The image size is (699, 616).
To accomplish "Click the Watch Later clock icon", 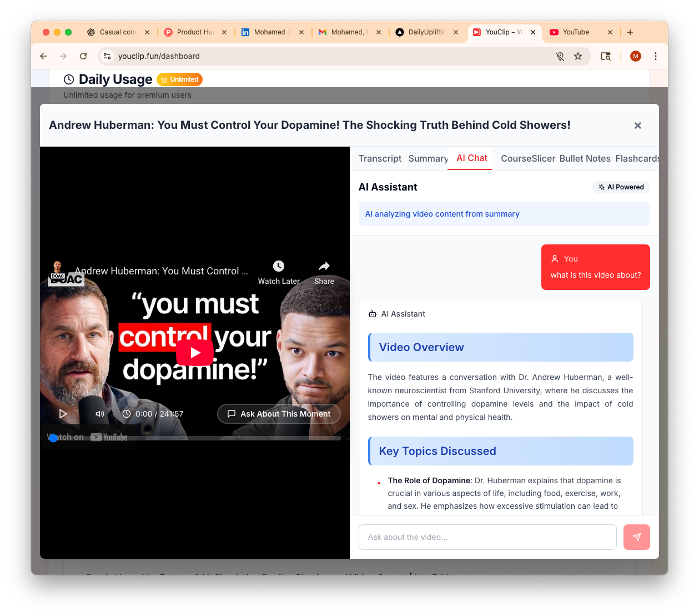I will (x=279, y=266).
